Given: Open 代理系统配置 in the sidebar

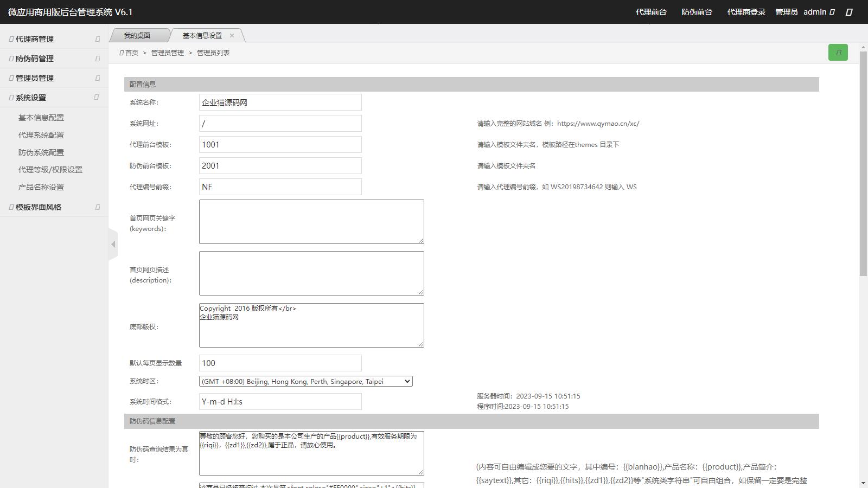Looking at the screenshot, I should (41, 135).
